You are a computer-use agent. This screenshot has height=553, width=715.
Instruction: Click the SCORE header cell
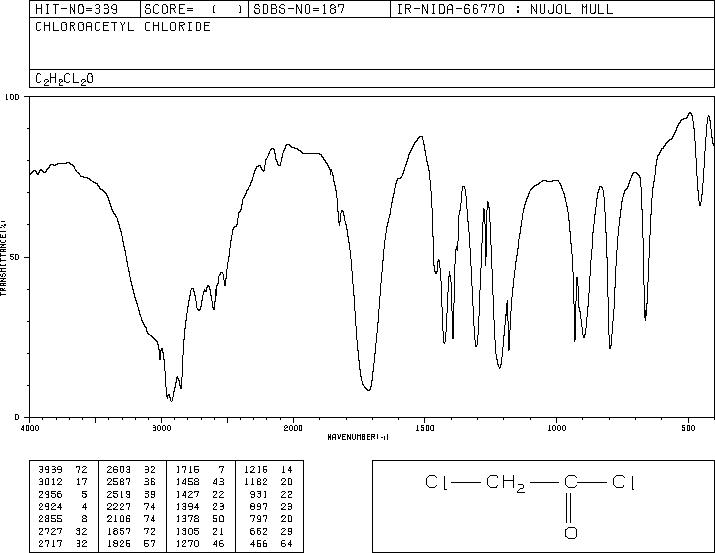[194, 9]
